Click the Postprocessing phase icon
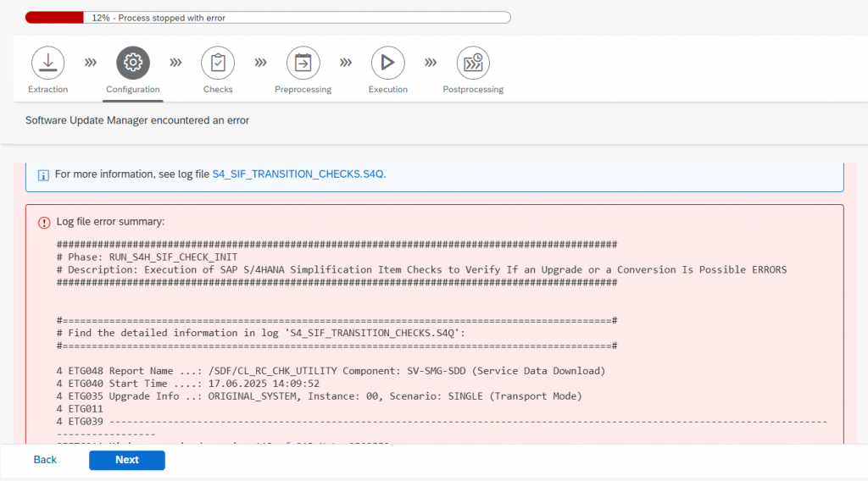 click(x=473, y=63)
